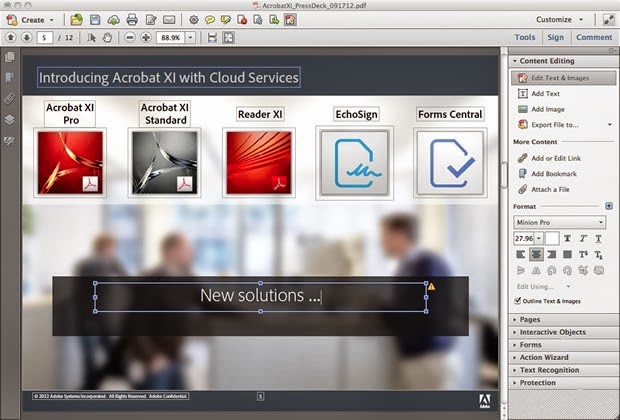Click Add or Edit Link
The width and height of the screenshot is (620, 420).
556,158
